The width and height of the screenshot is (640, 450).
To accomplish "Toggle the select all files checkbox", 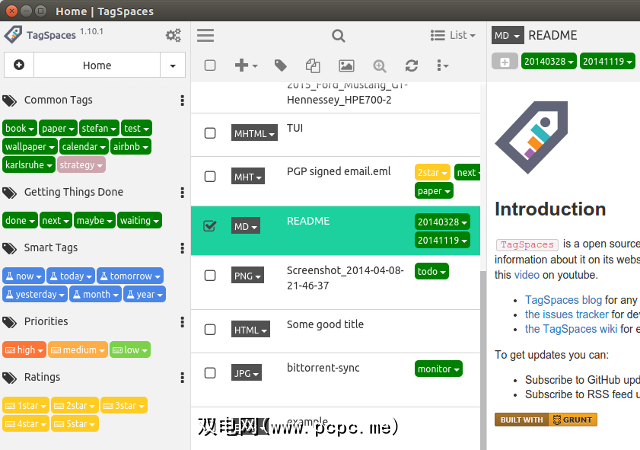I will tap(210, 65).
